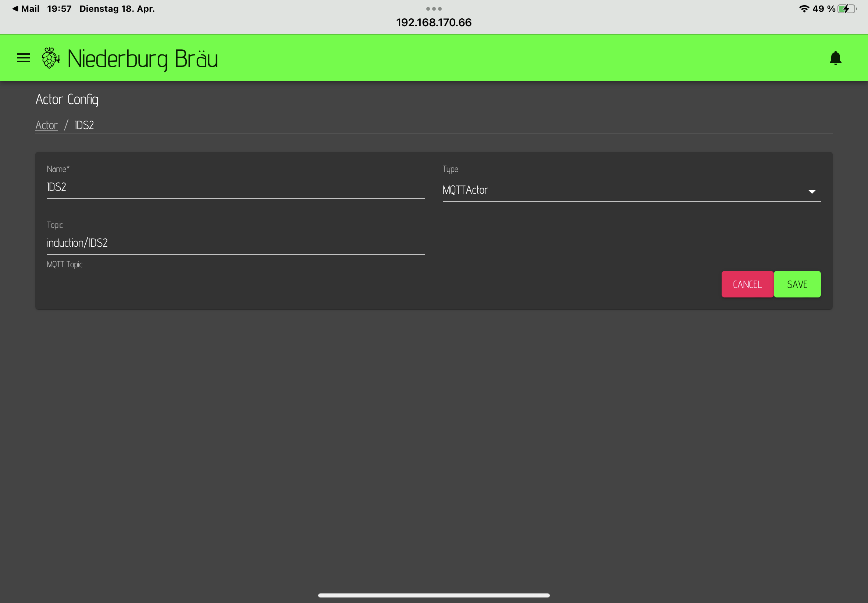Tap the battery charging icon

click(846, 9)
